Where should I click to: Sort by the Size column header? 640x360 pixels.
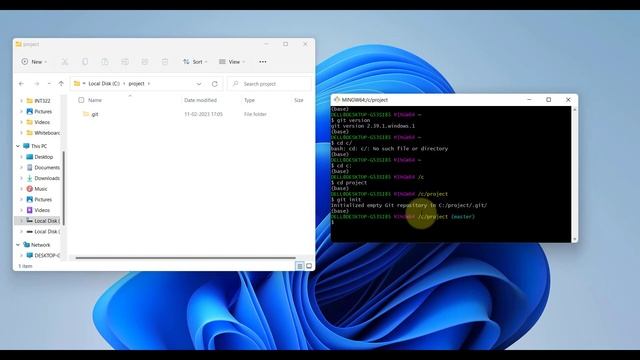(x=299, y=100)
